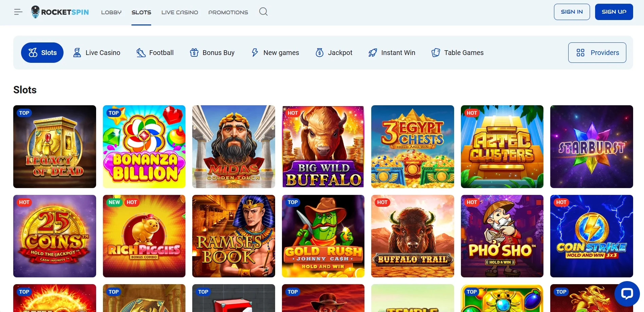Click the Football category icon
Viewport: 644px width, 312px height.
point(141,53)
